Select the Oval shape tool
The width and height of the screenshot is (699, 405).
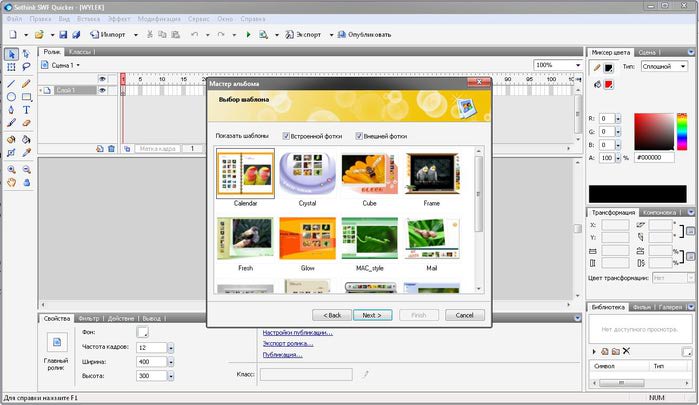pyautogui.click(x=12, y=97)
